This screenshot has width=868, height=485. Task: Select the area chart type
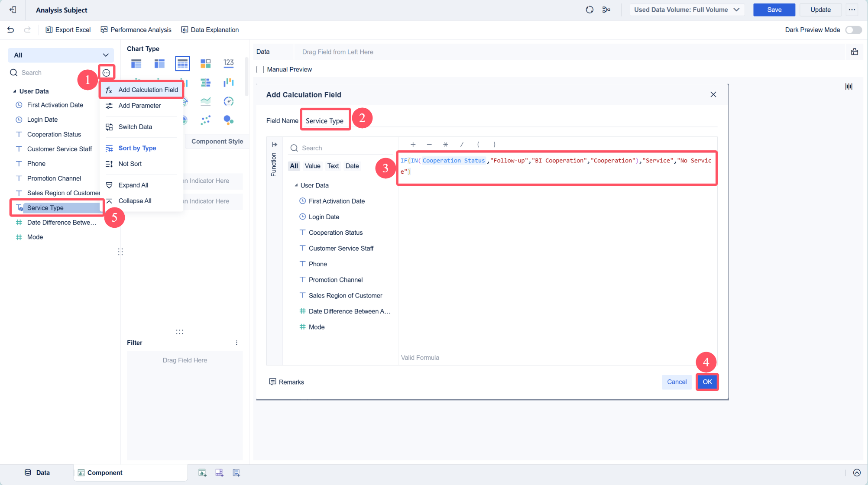(206, 101)
